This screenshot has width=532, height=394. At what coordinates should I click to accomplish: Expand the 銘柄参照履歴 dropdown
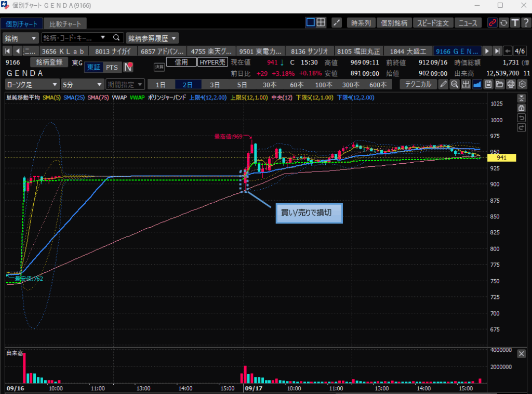click(x=152, y=38)
